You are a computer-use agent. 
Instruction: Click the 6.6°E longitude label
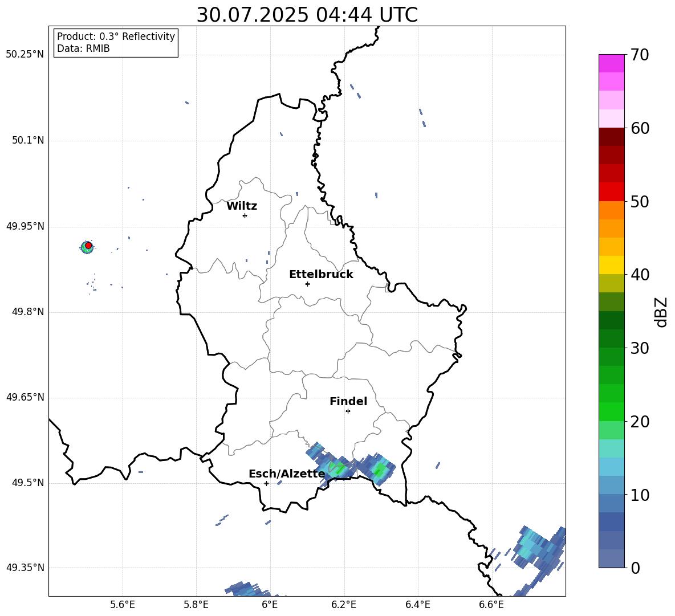click(491, 605)
